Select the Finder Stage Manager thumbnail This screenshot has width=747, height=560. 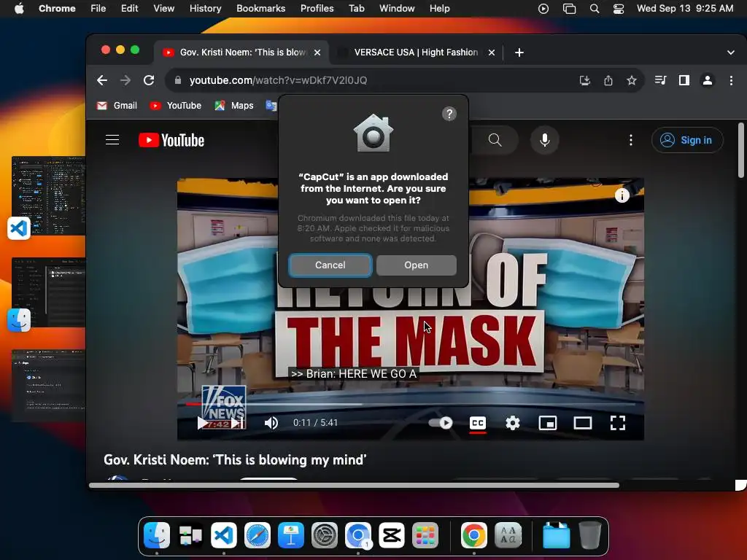pyautogui.click(x=49, y=292)
